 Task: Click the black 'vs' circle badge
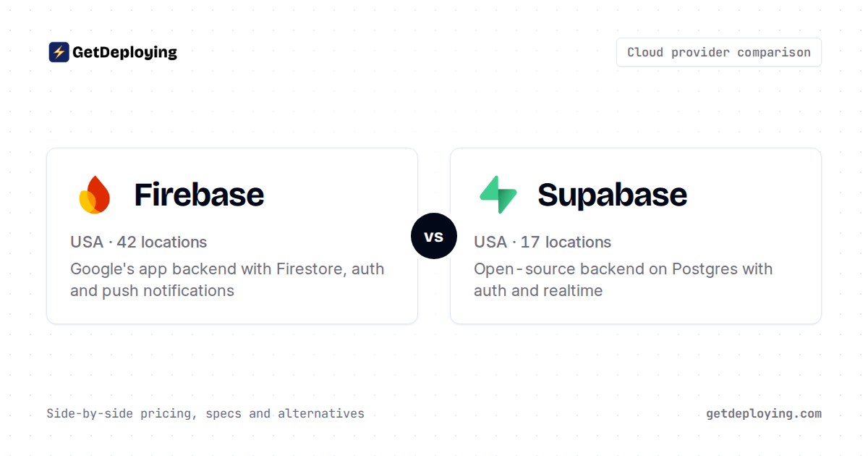pyautogui.click(x=434, y=236)
